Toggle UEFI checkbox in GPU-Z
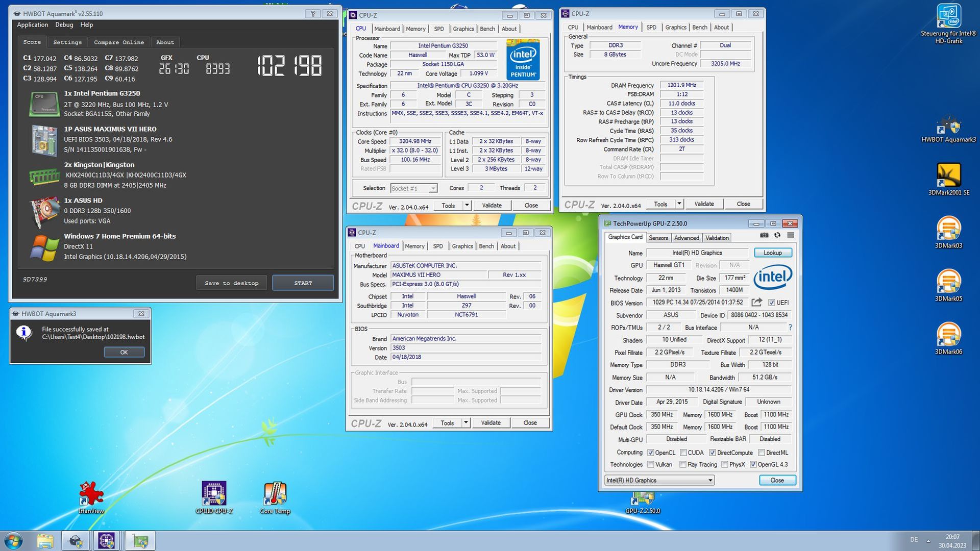The image size is (980, 551). pyautogui.click(x=771, y=303)
